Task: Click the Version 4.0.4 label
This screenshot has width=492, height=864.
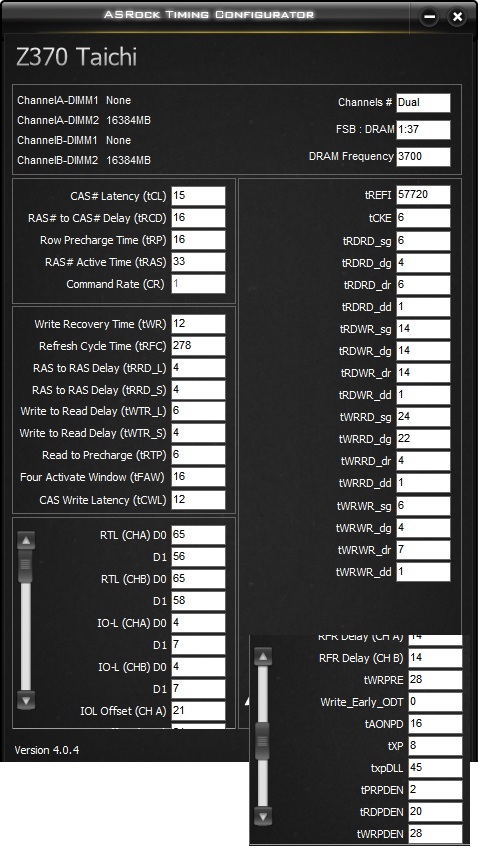Action: [47, 750]
